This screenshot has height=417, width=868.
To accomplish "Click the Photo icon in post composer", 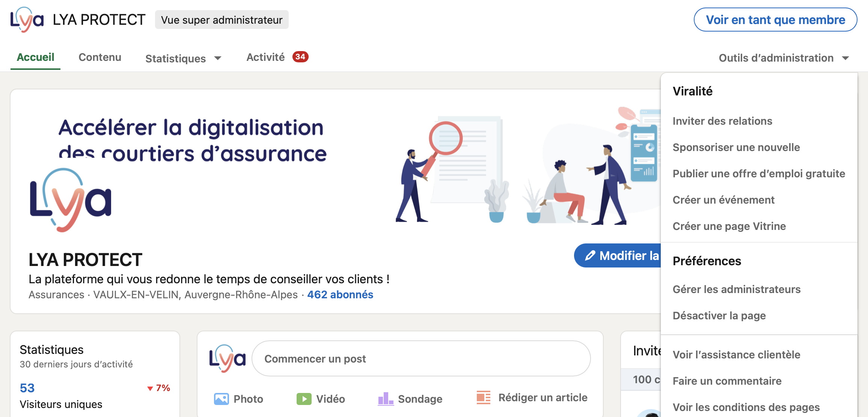I will coord(221,399).
